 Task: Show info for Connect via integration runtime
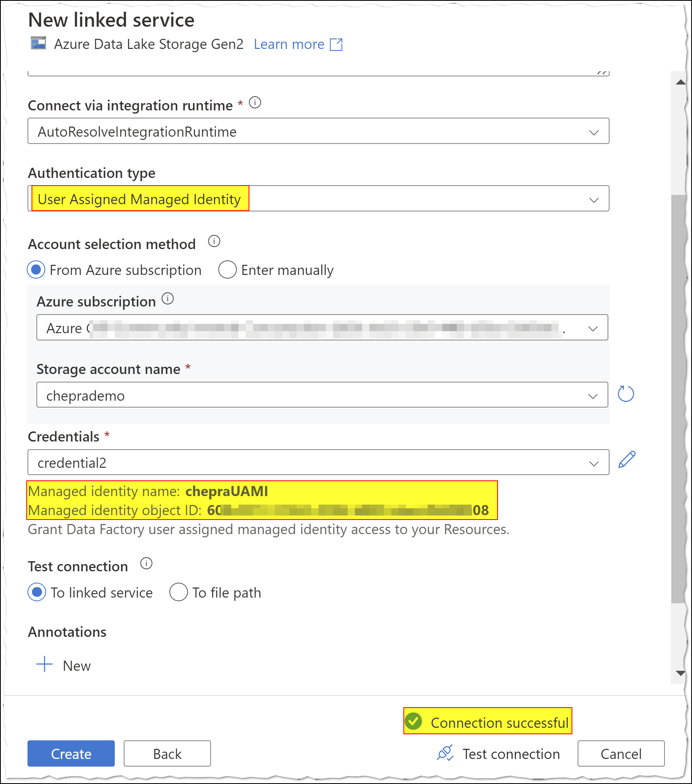click(x=255, y=103)
